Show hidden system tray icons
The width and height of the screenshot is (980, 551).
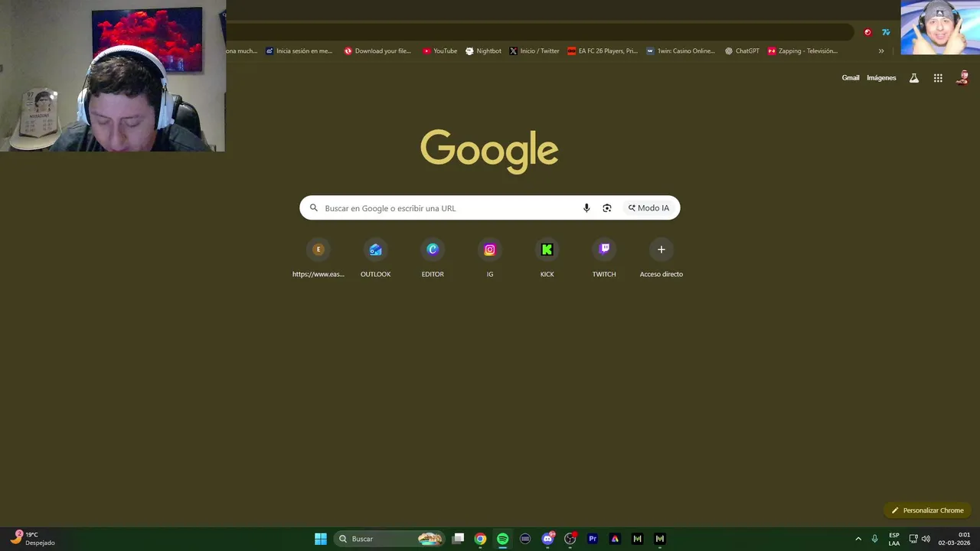[858, 539]
